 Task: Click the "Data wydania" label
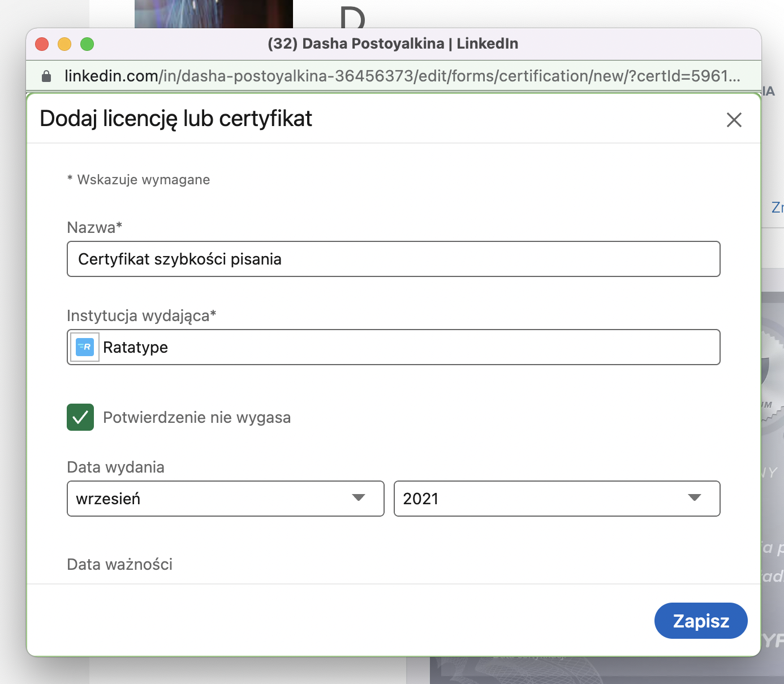click(115, 467)
